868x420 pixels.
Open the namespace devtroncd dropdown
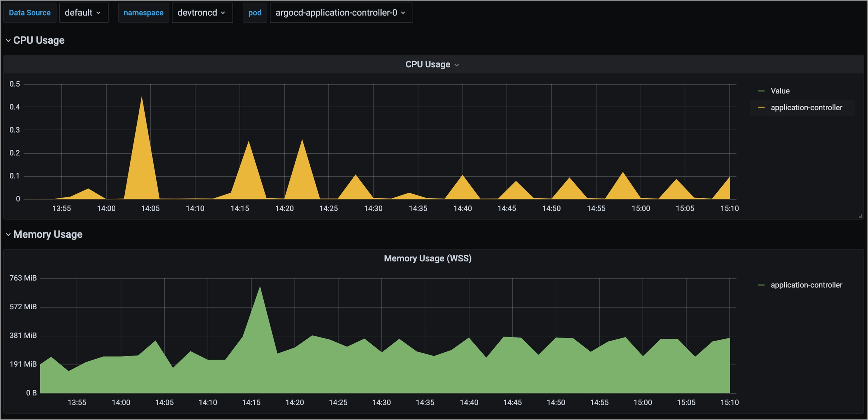click(202, 13)
